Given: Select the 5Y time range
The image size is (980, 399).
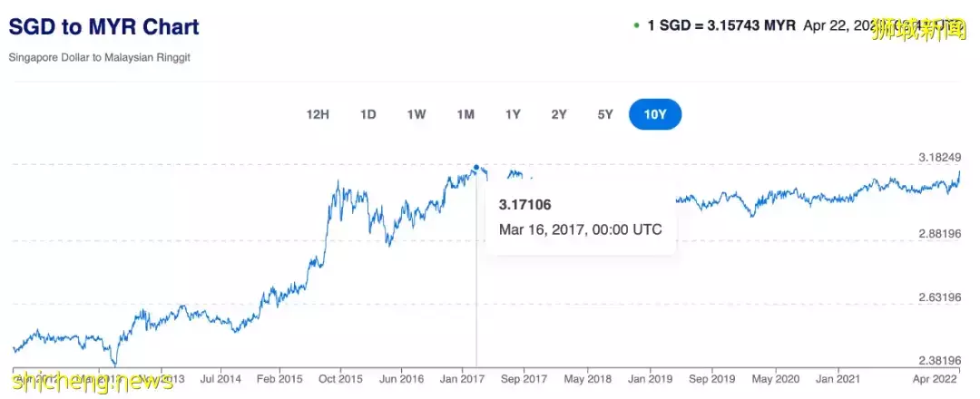Looking at the screenshot, I should [605, 114].
